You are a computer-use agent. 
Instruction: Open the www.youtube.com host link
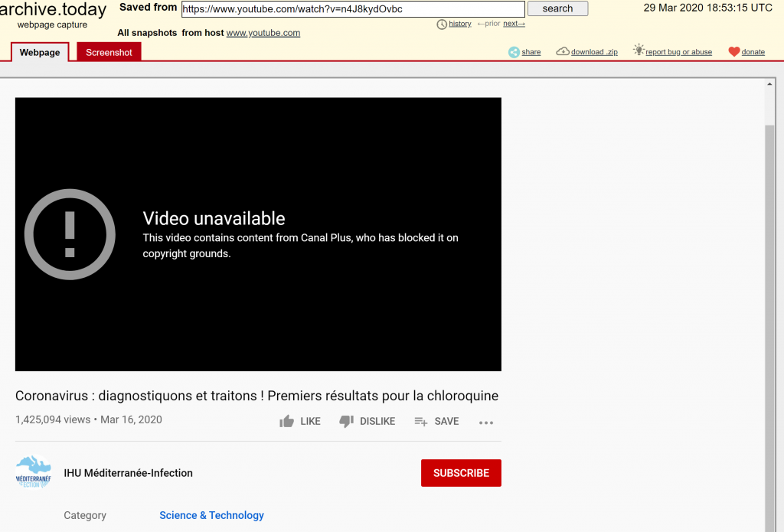263,33
